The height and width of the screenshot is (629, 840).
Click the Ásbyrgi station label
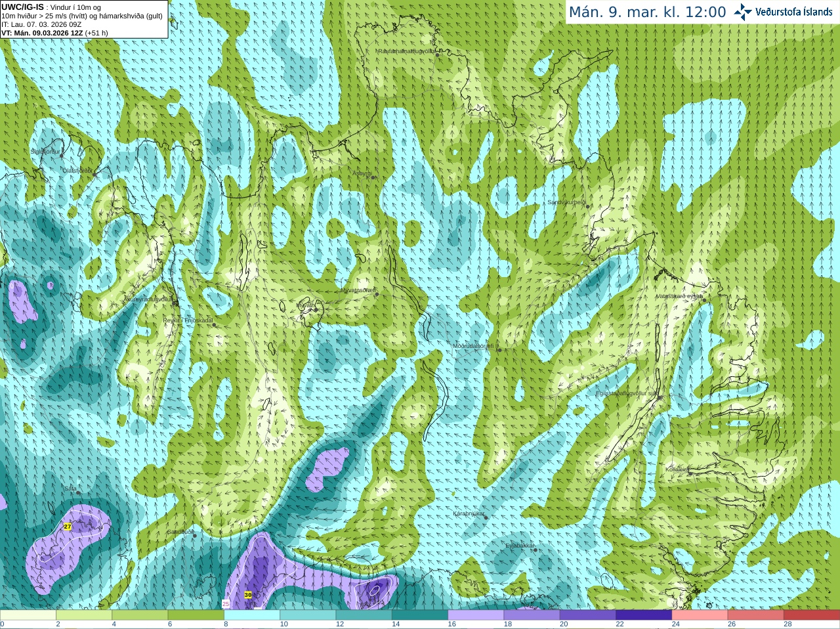pos(362,173)
